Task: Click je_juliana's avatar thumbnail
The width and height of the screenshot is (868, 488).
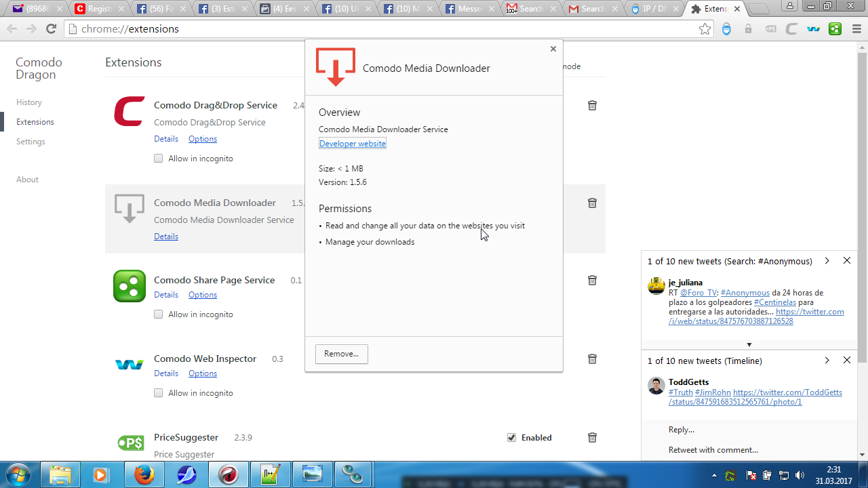Action: (x=656, y=286)
